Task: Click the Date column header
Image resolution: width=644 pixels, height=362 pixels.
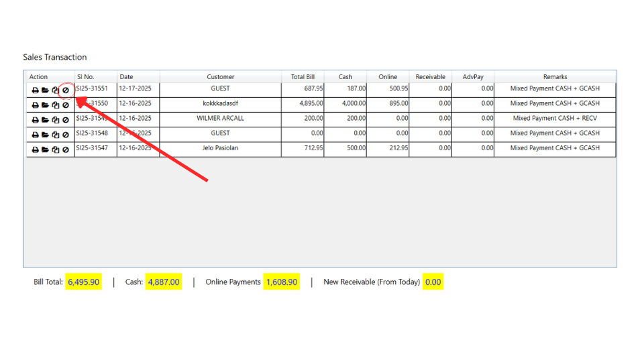Action: point(126,77)
